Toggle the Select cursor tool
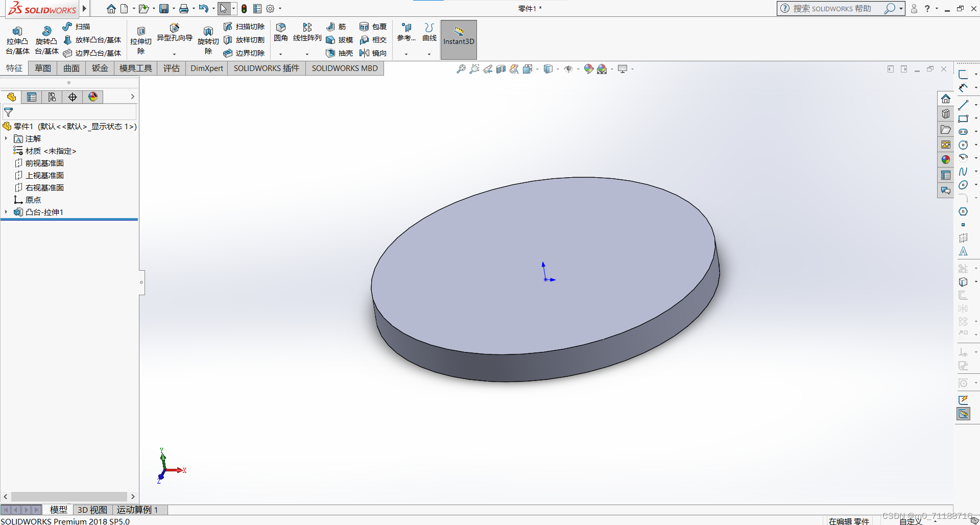Image resolution: width=980 pixels, height=525 pixels. 224,9
